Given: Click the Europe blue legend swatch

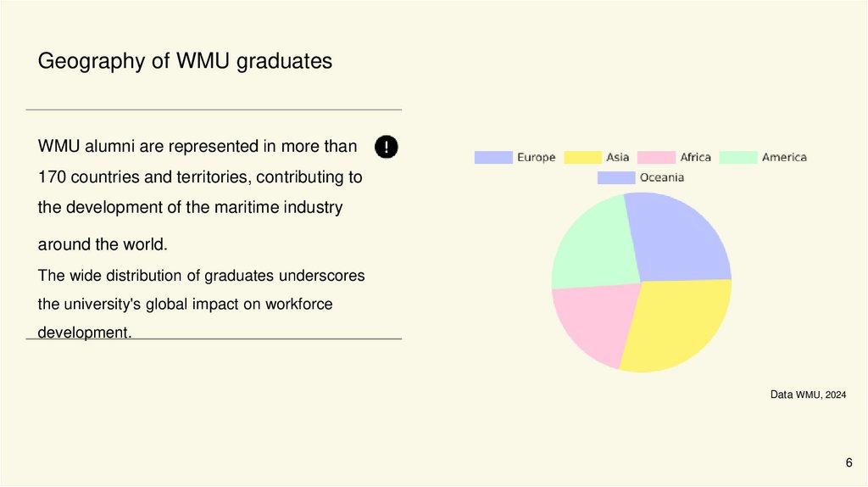Looking at the screenshot, I should pos(493,157).
